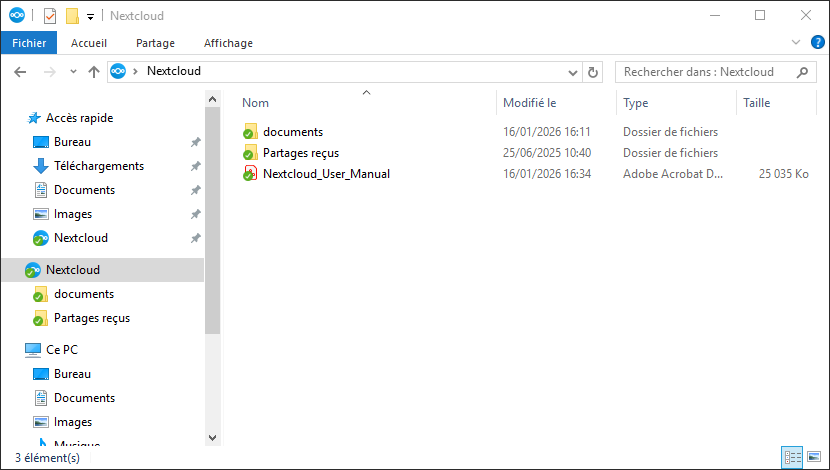Sort files by the Modifié le column header

click(x=530, y=103)
